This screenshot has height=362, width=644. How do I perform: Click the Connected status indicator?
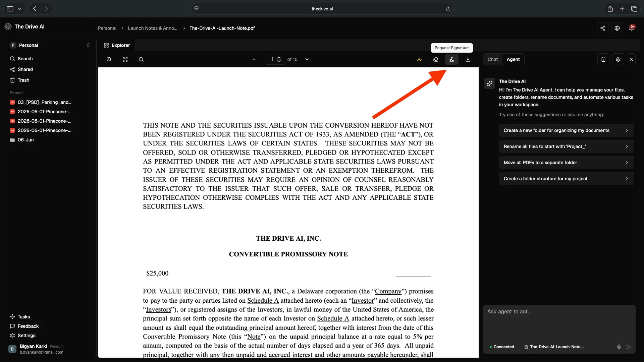(502, 347)
